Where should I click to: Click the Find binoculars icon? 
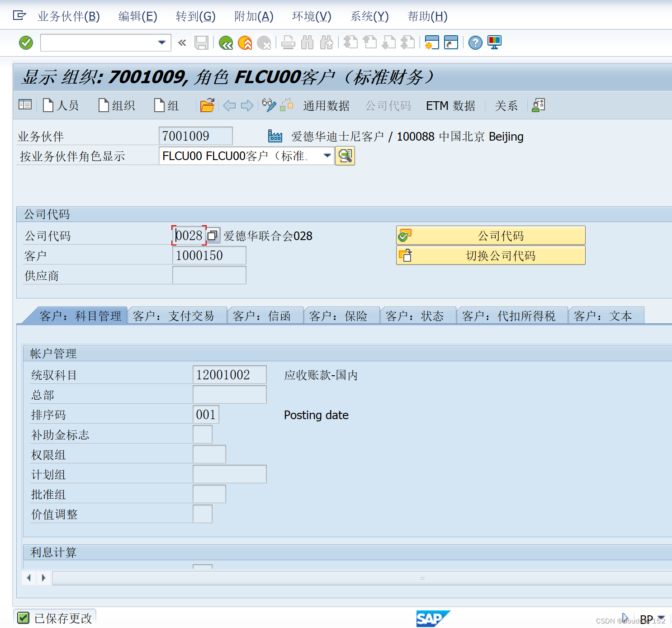click(x=307, y=43)
